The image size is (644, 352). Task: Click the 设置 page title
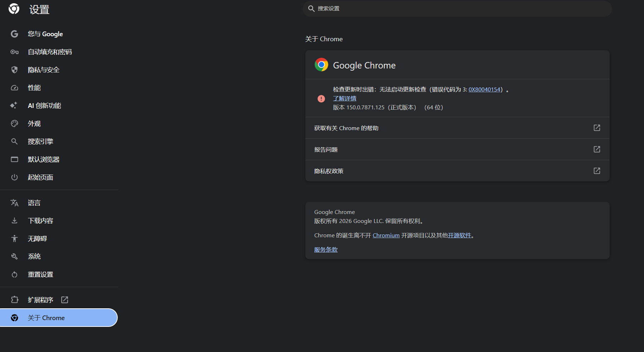click(39, 9)
